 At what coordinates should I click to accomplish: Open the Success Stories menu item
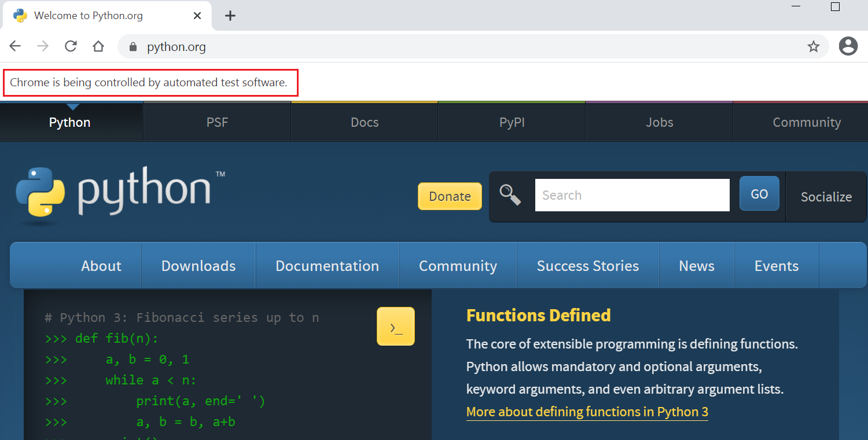588,266
